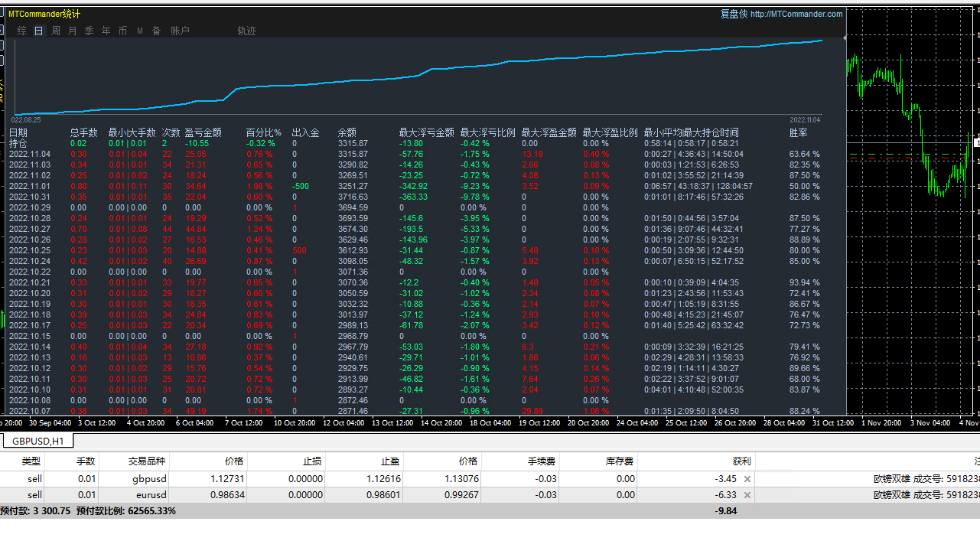Click the 2022.11.01 row in the daily table
This screenshot has width=980, height=541.
pyautogui.click(x=29, y=186)
